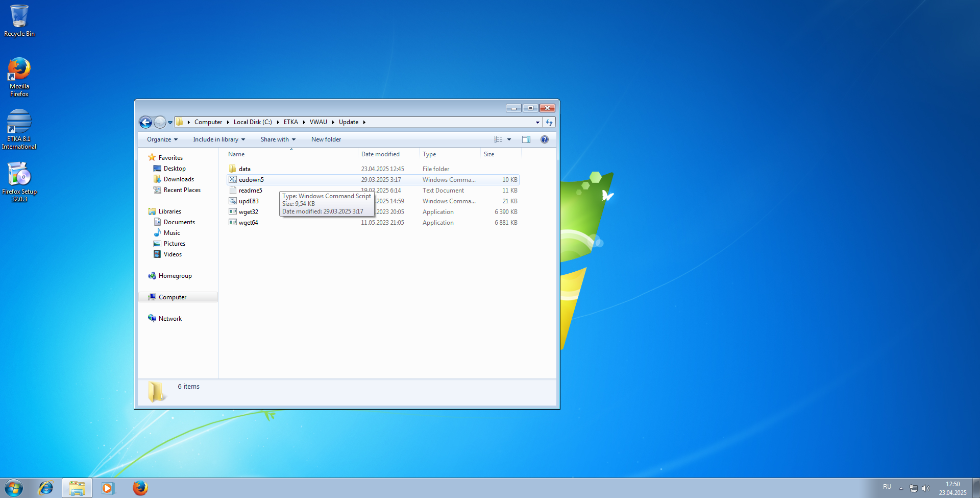Open the Include in library menu
This screenshot has height=498, width=980.
219,139
